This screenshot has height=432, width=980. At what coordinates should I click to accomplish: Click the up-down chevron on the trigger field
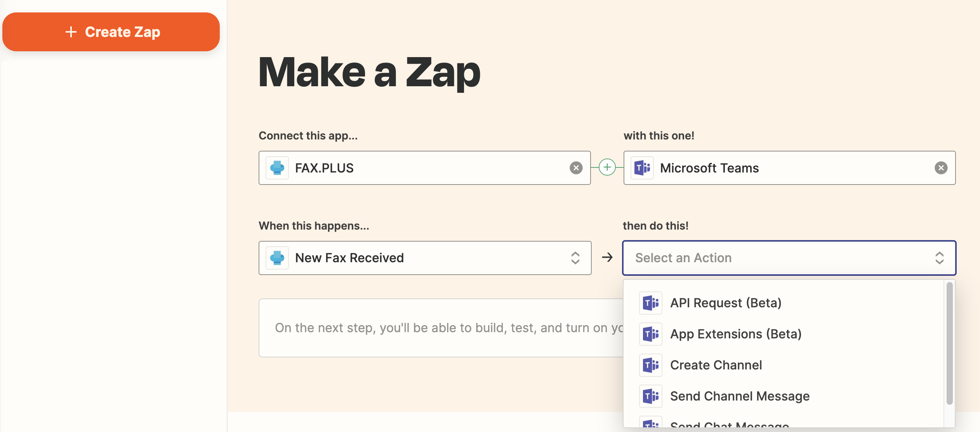pos(575,258)
